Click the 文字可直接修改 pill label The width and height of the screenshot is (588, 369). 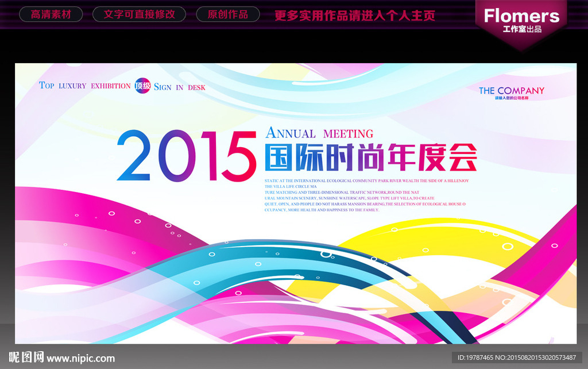pyautogui.click(x=139, y=14)
